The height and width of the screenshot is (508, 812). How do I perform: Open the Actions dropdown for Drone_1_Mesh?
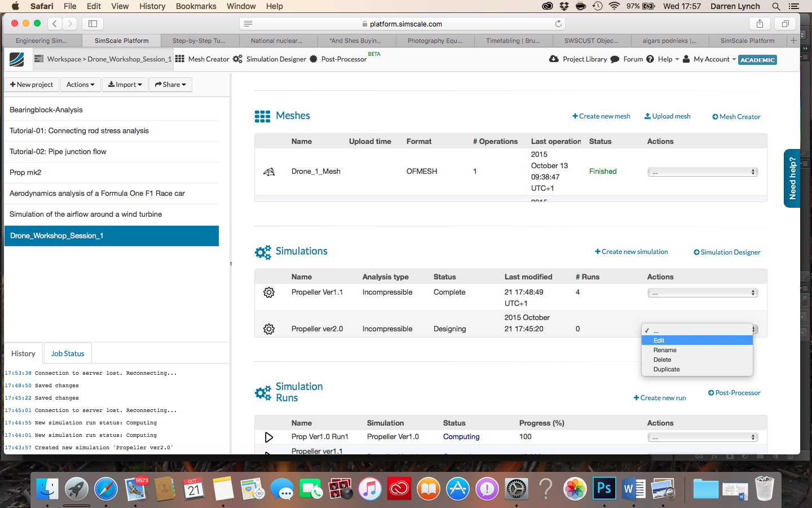[x=703, y=172]
